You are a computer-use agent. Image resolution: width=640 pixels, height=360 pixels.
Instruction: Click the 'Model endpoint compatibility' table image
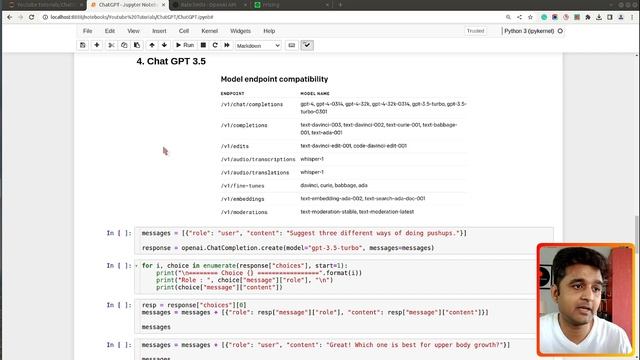tap(344, 145)
